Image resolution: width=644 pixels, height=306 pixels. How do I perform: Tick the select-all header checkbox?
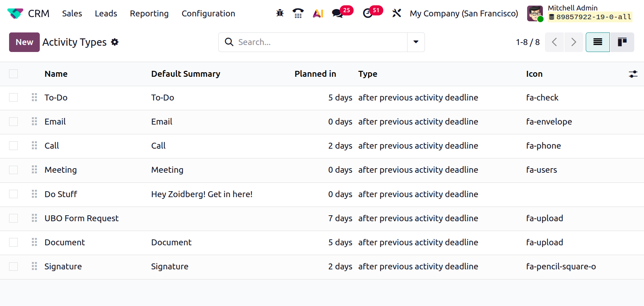[x=14, y=74]
